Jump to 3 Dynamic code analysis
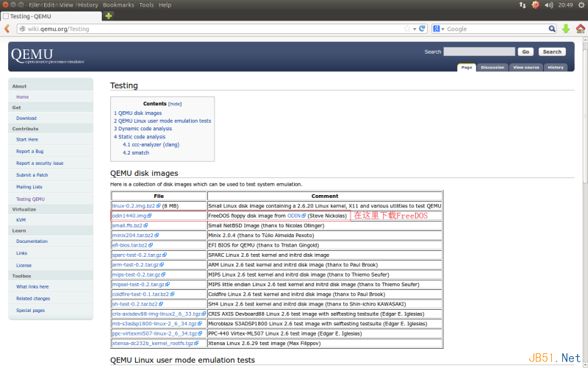This screenshot has height=368, width=588. point(143,128)
